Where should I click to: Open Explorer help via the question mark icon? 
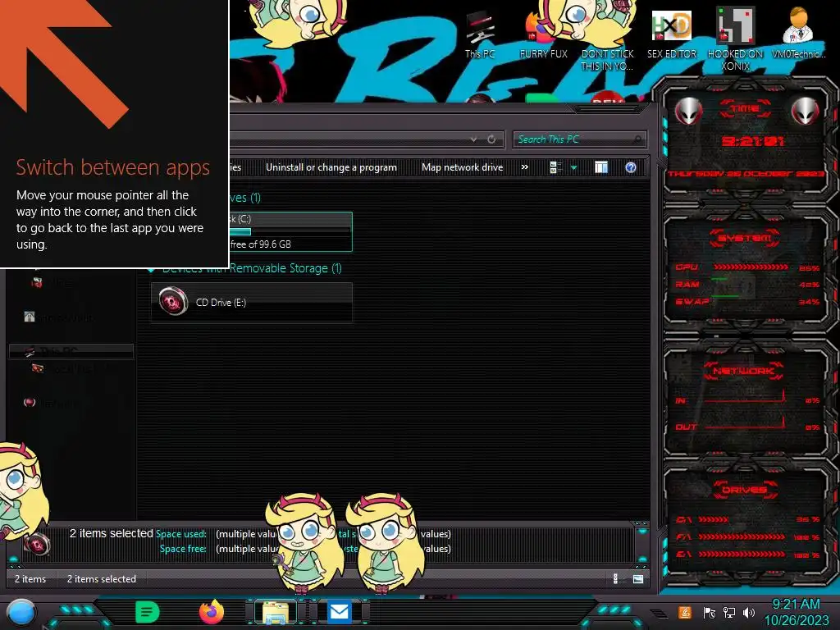[x=631, y=167]
